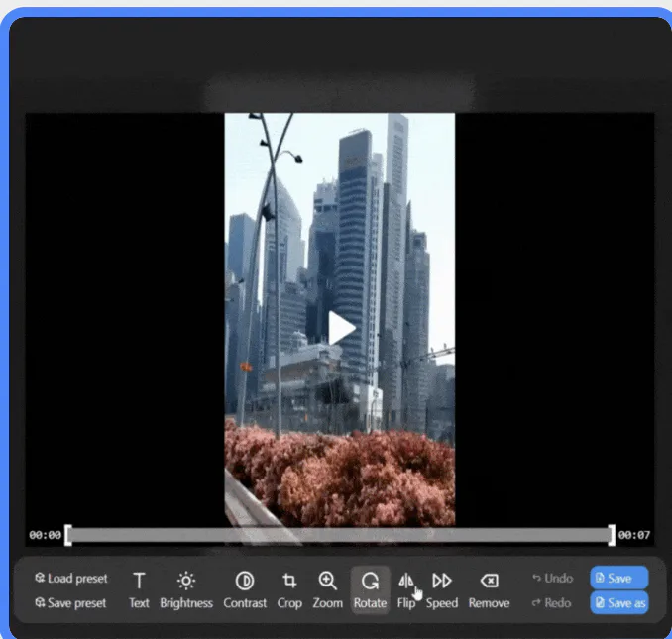Play the video preview
The width and height of the screenshot is (672, 639).
(x=341, y=329)
